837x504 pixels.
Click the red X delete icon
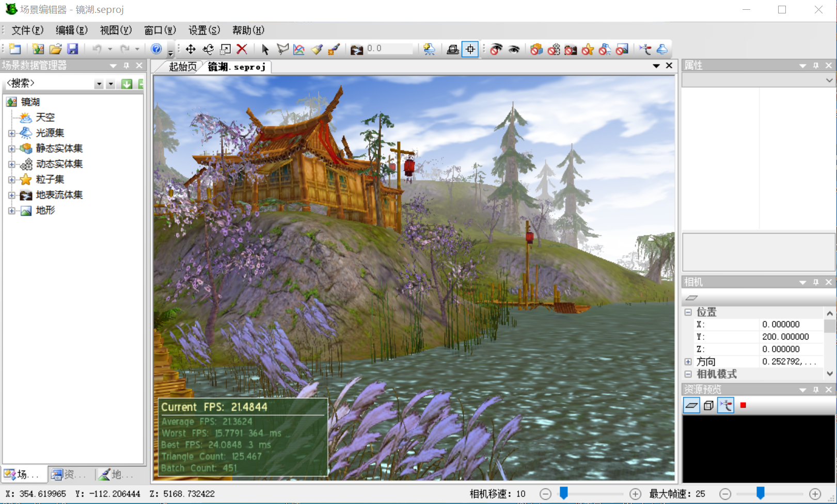point(242,49)
